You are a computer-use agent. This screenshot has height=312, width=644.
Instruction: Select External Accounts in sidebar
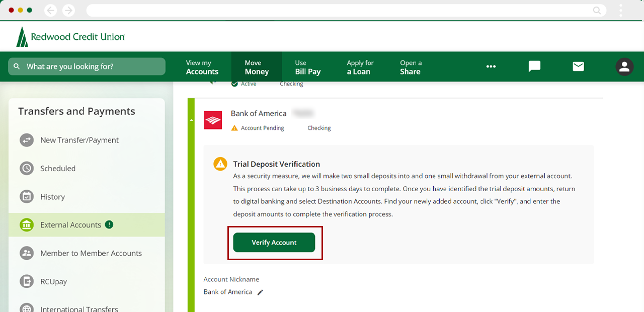click(x=87, y=225)
